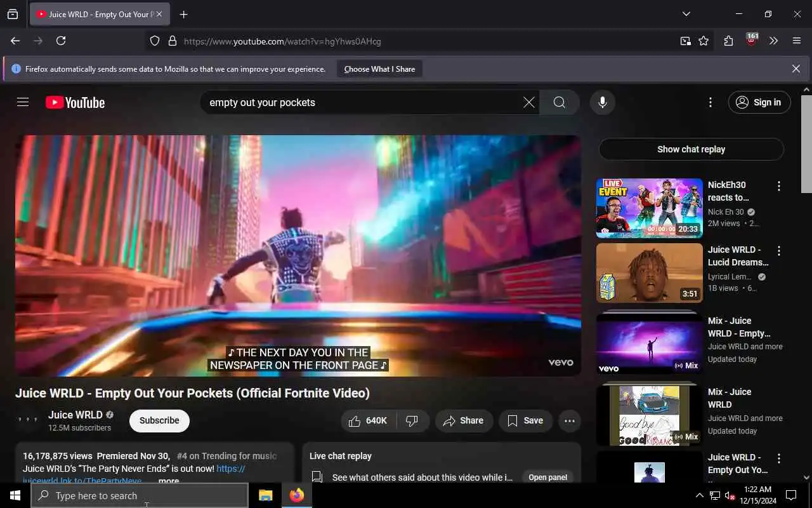Viewport: 812px width, 508px height.
Task: Dismiss the Firefox data notification bar
Action: point(796,69)
